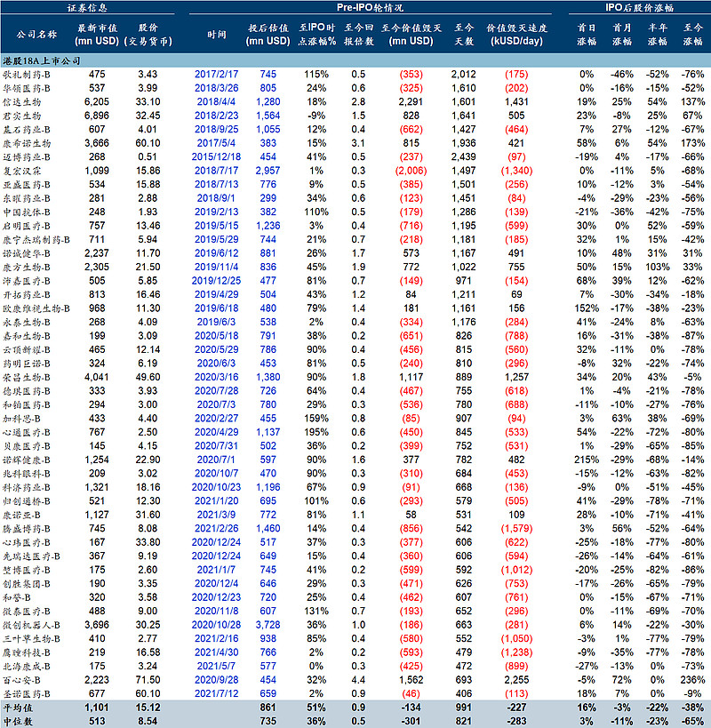Click company name '君实生物'
The width and height of the screenshot is (711, 728).
point(22,116)
